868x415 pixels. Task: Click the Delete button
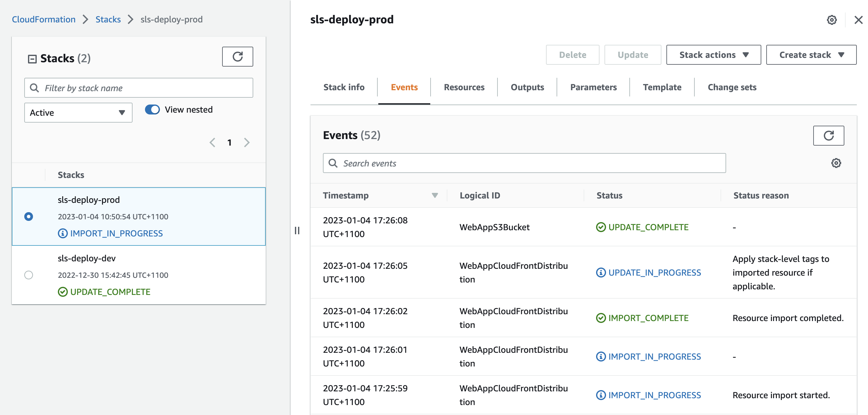[x=572, y=54]
